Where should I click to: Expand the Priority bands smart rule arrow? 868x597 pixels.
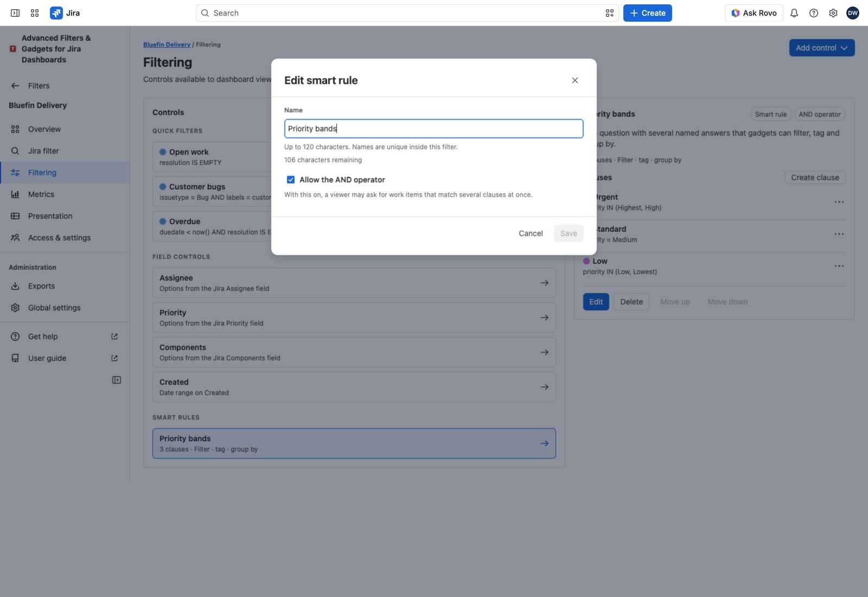coord(544,443)
